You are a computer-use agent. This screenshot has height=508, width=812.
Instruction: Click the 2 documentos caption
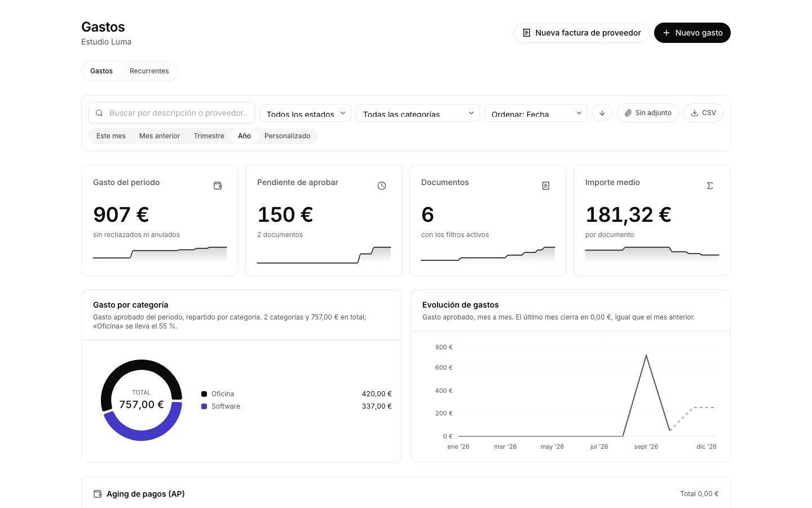(x=280, y=235)
